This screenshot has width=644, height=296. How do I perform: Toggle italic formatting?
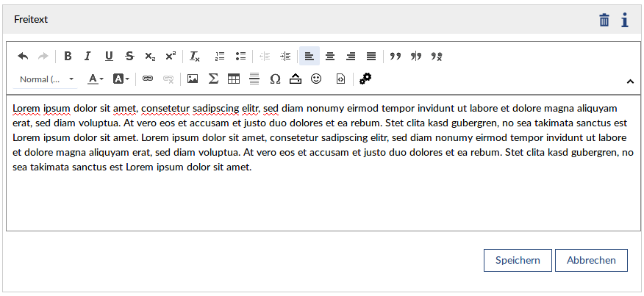[x=88, y=56]
